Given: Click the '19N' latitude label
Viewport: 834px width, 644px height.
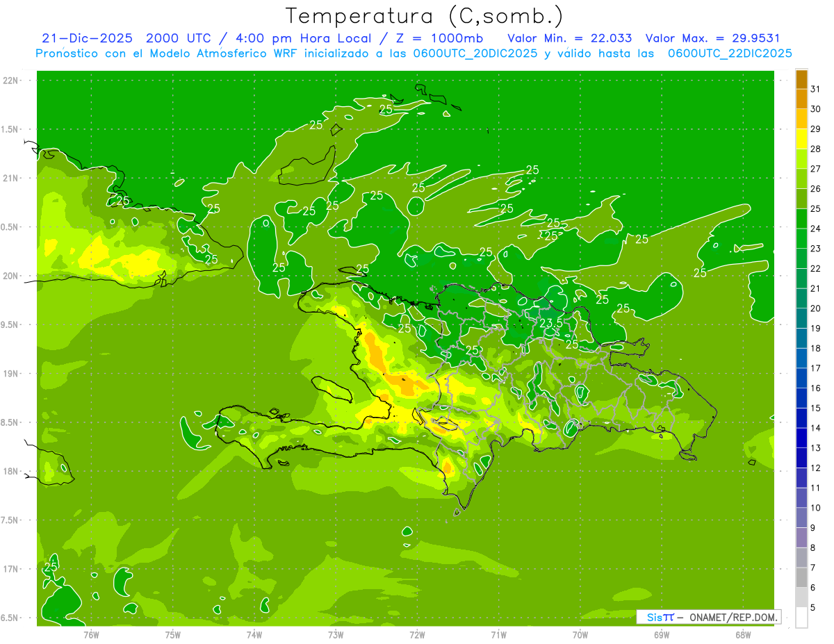Looking at the screenshot, I should click(x=10, y=374).
